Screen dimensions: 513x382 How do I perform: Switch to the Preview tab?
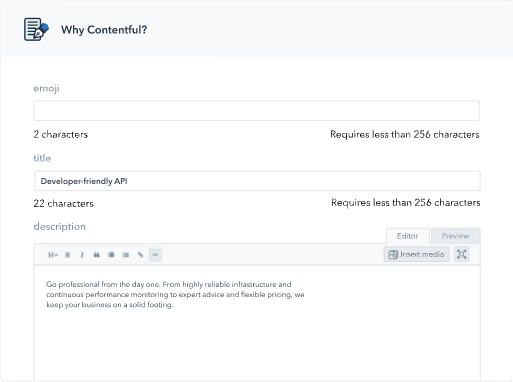456,236
